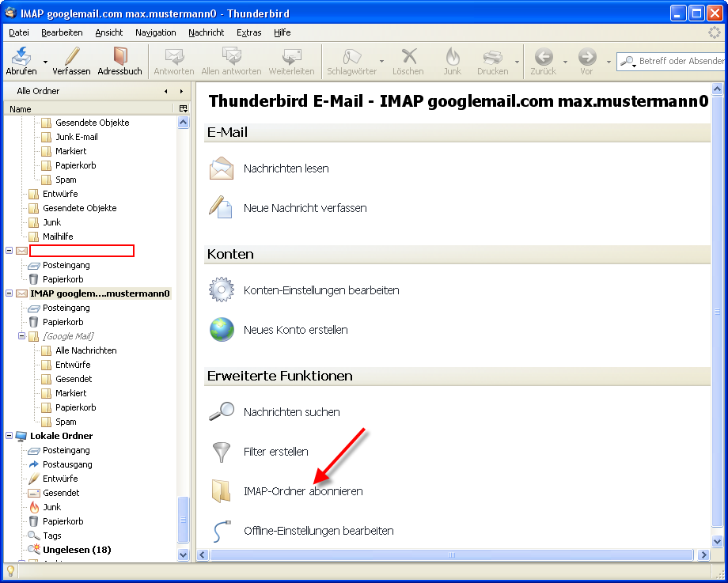Open the Zurück history dropdown arrow
The image size is (728, 583).
coord(565,62)
